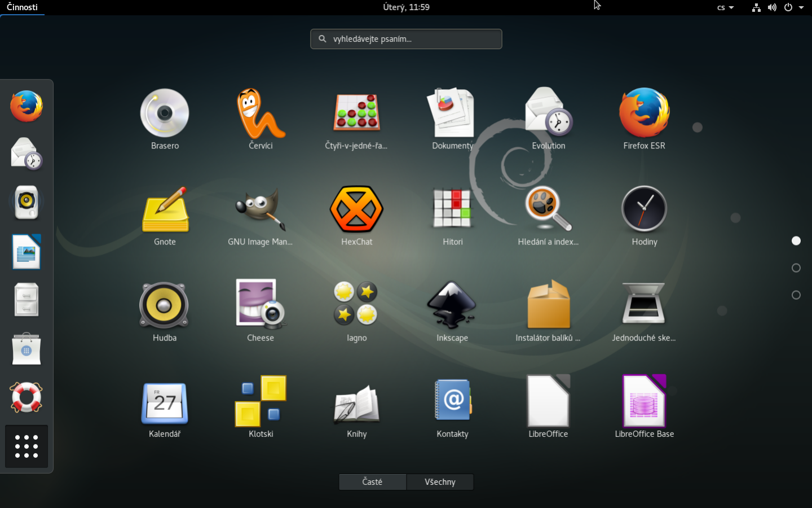Viewport: 812px width, 508px height.
Task: Go to the third app page indicator
Action: (796, 295)
